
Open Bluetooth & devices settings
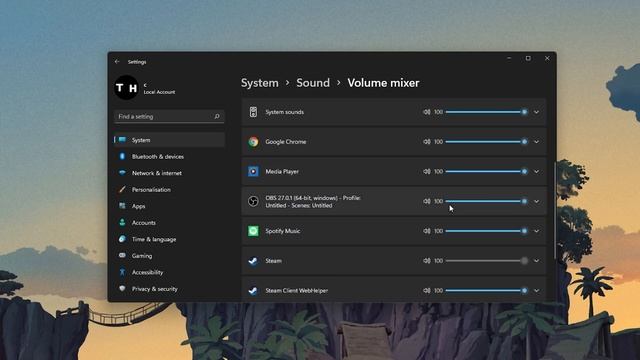169,156
